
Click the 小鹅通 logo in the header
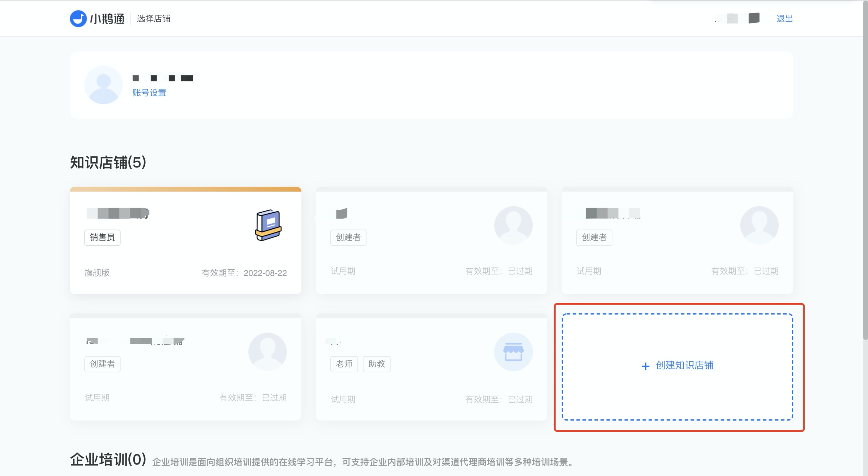point(97,19)
